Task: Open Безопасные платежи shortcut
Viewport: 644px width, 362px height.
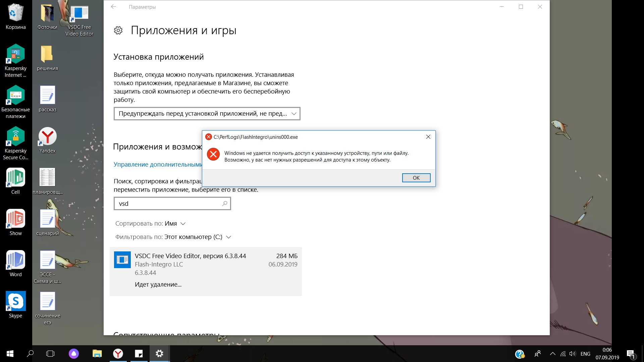Action: tap(15, 103)
